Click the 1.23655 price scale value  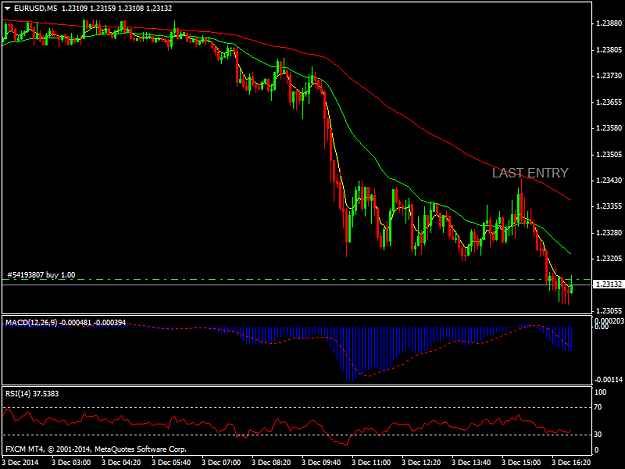click(x=609, y=102)
